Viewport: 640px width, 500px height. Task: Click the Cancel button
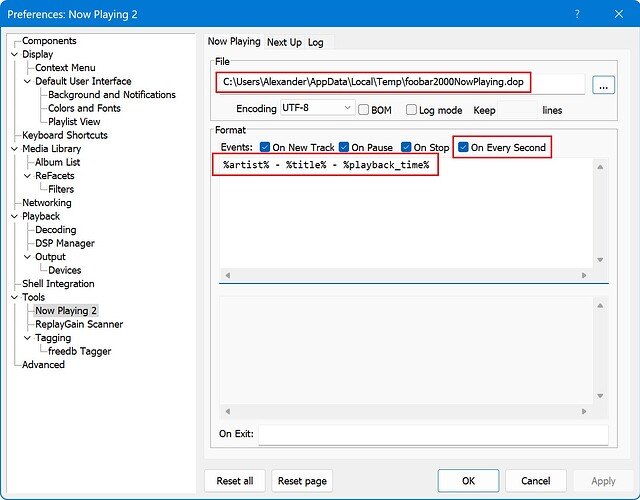tap(536, 481)
